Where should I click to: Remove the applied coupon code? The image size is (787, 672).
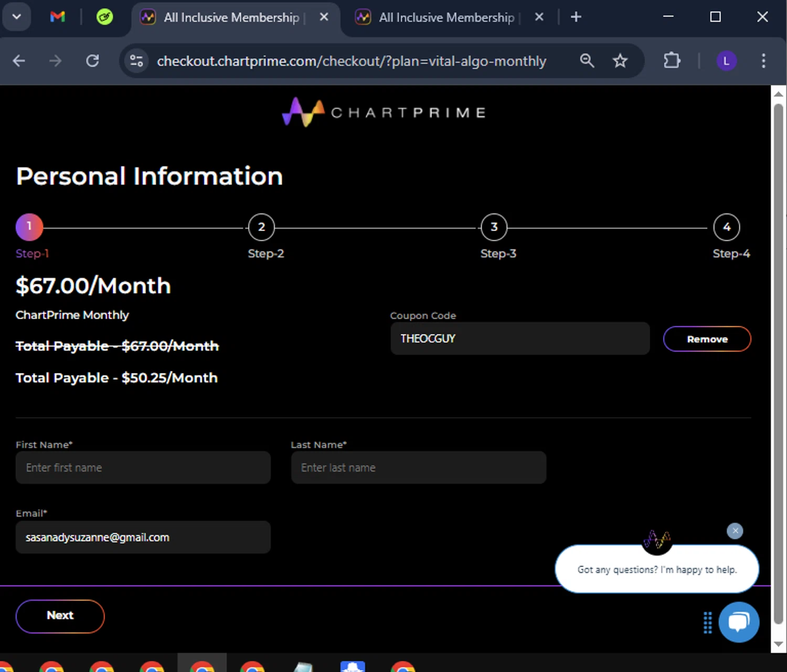click(707, 339)
